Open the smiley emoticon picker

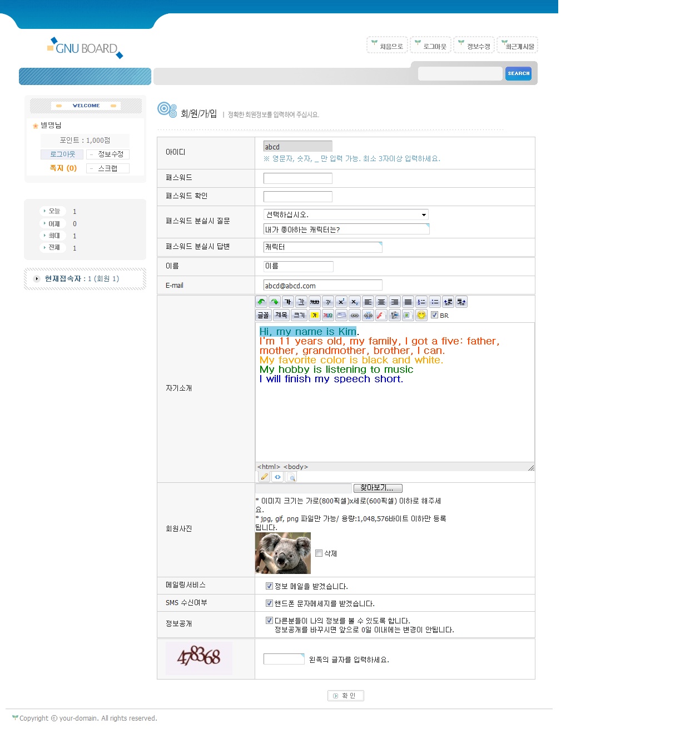[421, 315]
